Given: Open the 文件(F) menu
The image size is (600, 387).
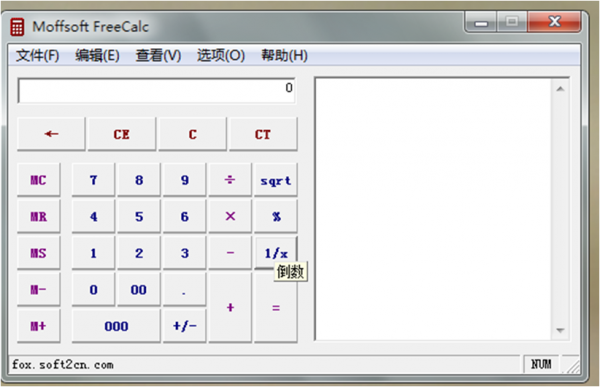Looking at the screenshot, I should tap(38, 56).
